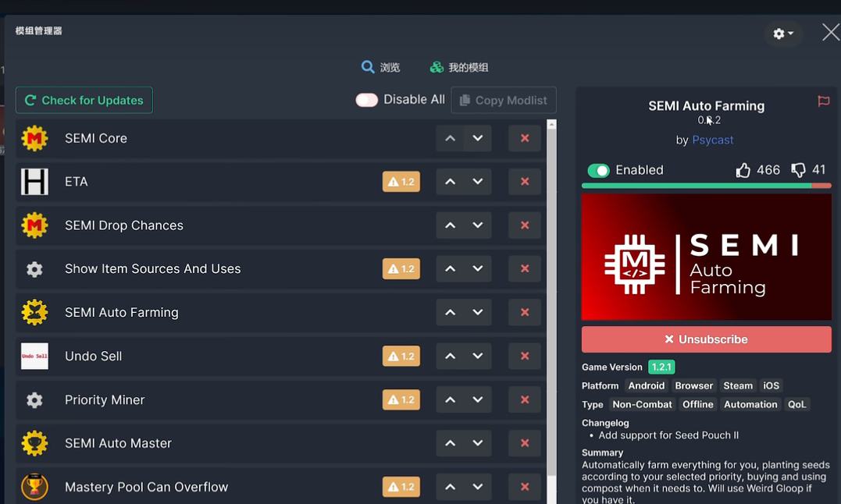Move Show Item Sources And Uses down
The height and width of the screenshot is (504, 841).
pyautogui.click(x=478, y=269)
